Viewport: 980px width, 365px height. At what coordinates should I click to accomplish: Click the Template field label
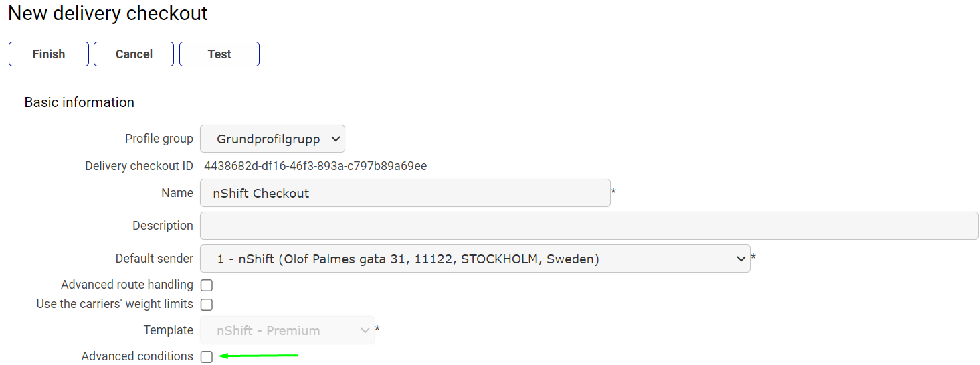pyautogui.click(x=169, y=330)
